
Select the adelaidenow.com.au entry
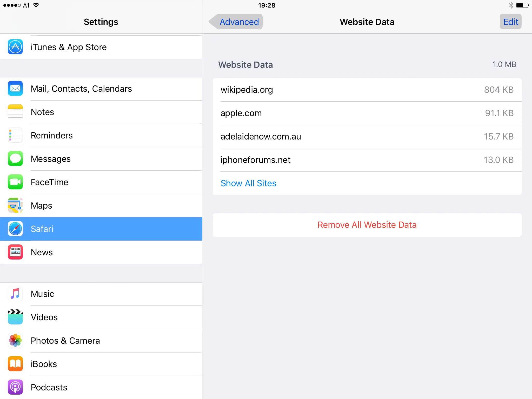click(x=367, y=137)
